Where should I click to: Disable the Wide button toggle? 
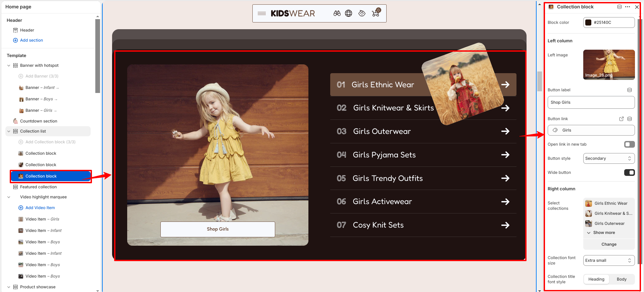coord(630,173)
